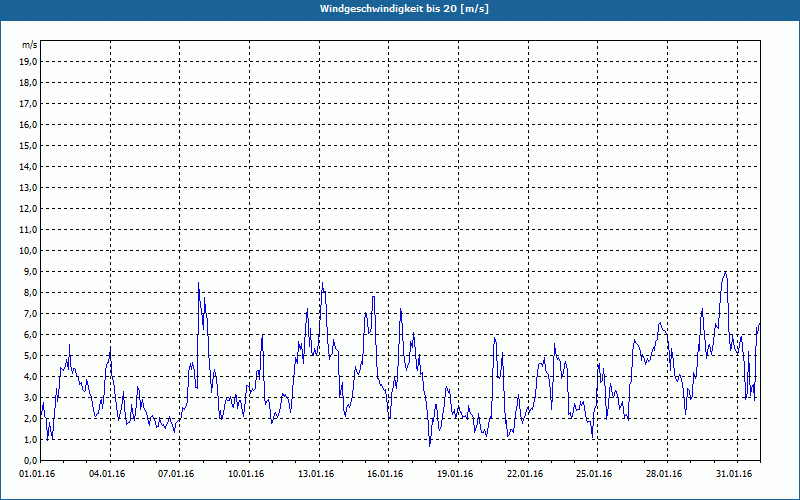Click the y-axis label "0,0"
This screenshot has height=500, width=800.
pos(30,460)
